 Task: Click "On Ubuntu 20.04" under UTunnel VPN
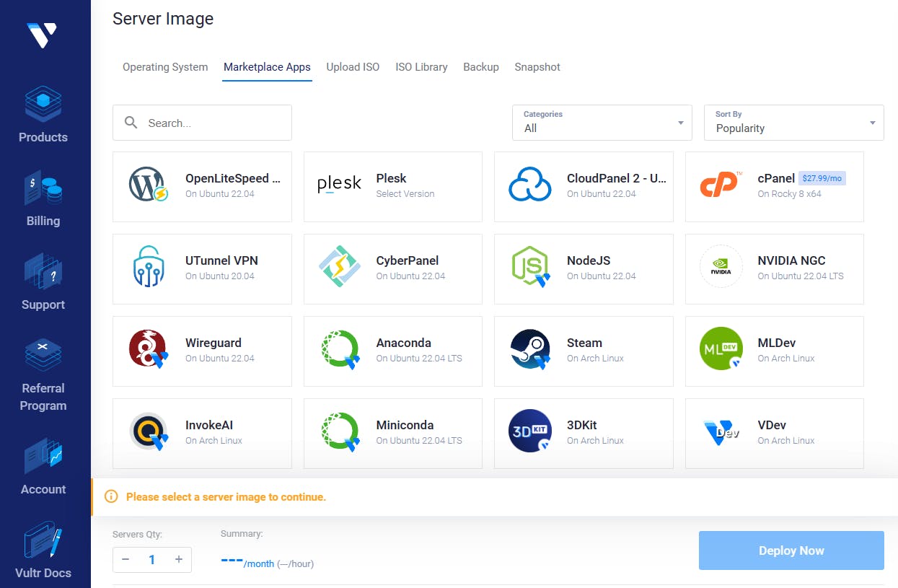click(220, 276)
